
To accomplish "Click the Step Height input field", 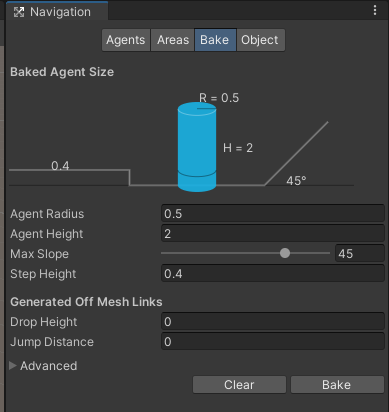I will pos(273,273).
